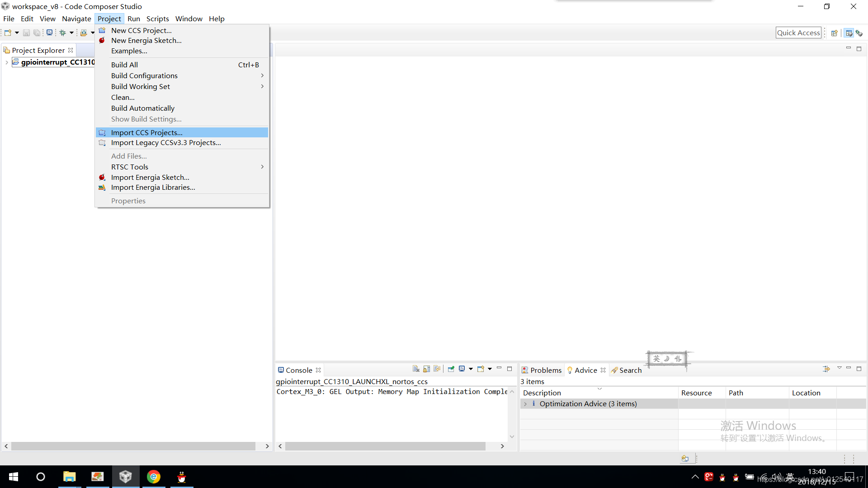Image resolution: width=868 pixels, height=488 pixels.
Task: Click the New wizard toolbar icon
Action: (x=8, y=33)
